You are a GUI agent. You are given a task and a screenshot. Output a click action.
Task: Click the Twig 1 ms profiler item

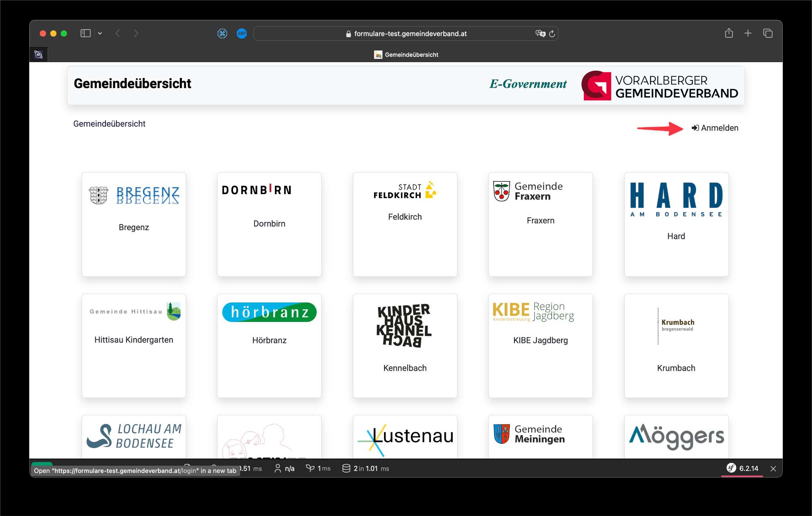[x=318, y=469]
